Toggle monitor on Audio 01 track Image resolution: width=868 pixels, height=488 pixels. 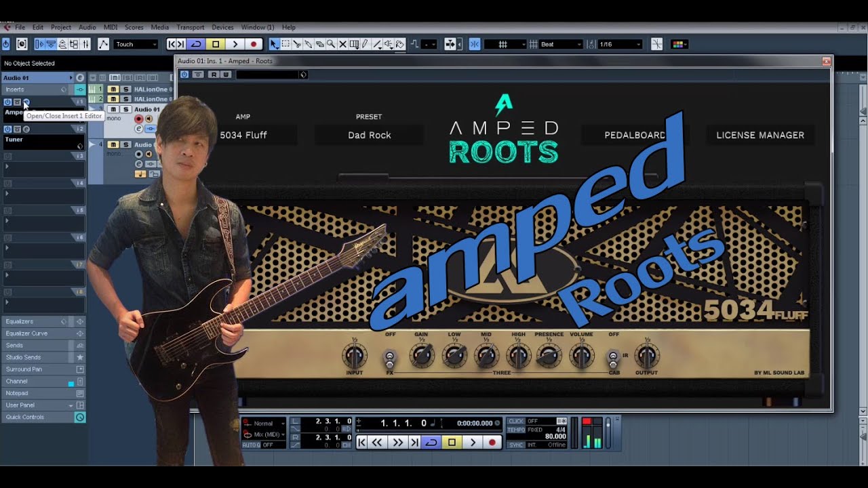(149, 119)
